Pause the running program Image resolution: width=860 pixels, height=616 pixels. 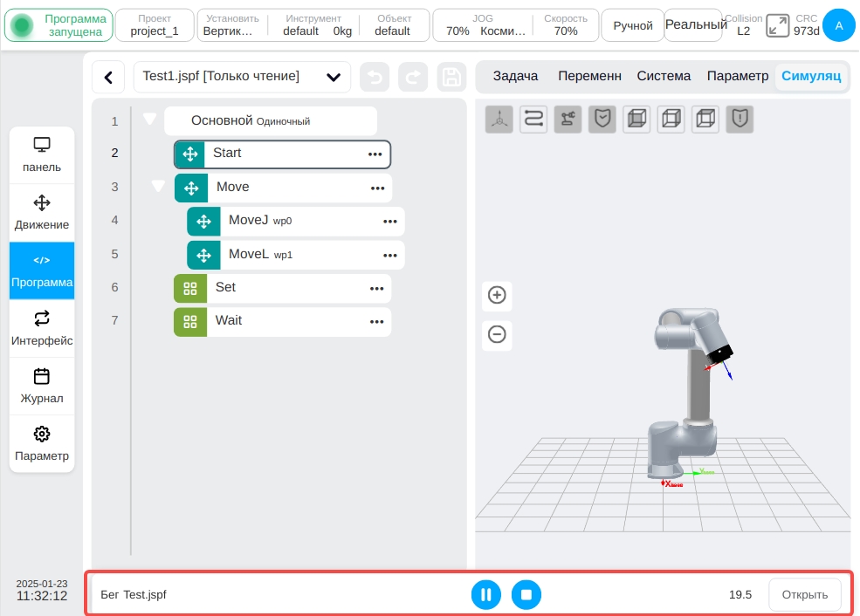[x=486, y=595]
